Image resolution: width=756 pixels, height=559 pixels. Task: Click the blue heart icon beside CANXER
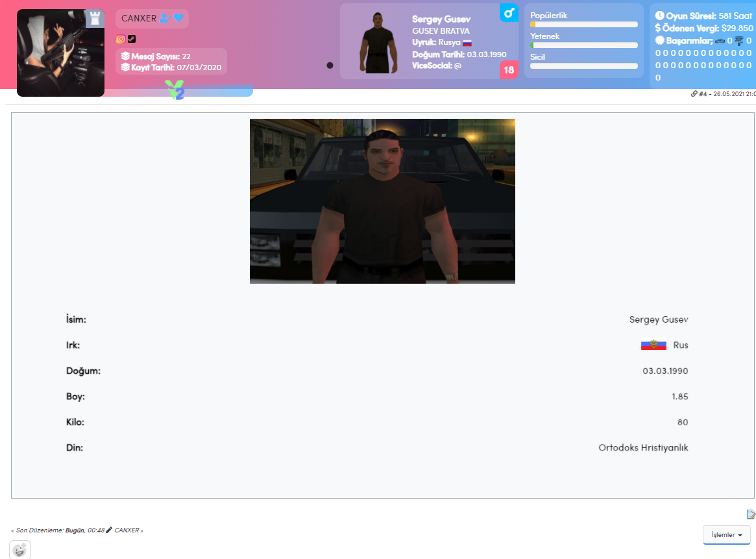coord(178,18)
